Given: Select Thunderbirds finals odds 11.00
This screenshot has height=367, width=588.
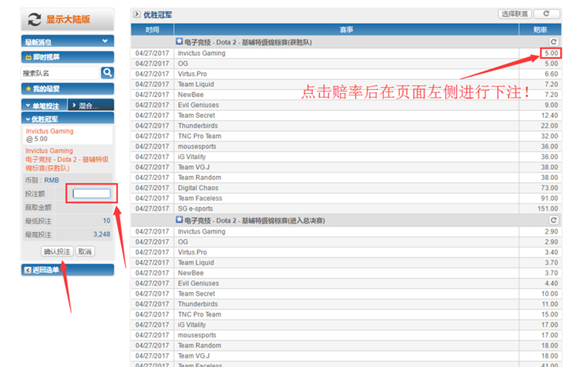Looking at the screenshot, I should click(549, 304).
